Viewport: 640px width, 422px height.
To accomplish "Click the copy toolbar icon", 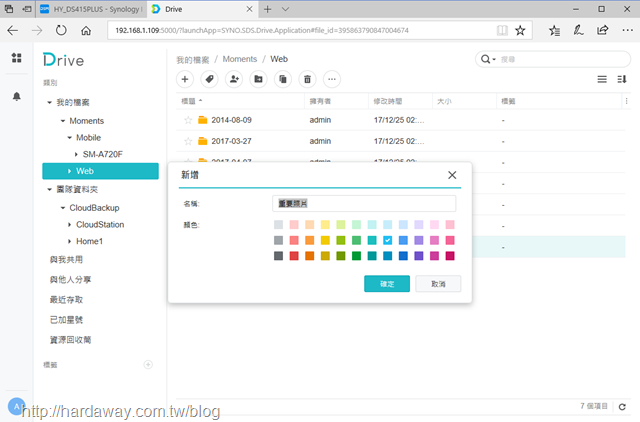I will (x=283, y=79).
